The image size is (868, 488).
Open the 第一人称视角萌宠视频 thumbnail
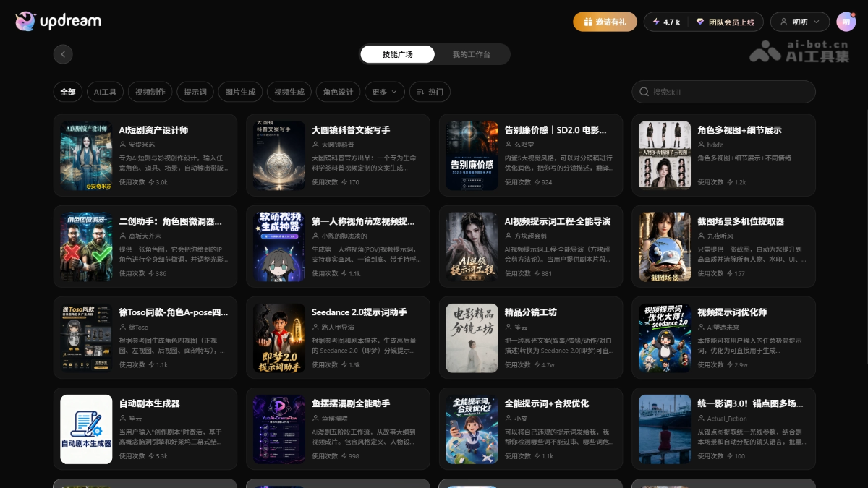point(279,247)
